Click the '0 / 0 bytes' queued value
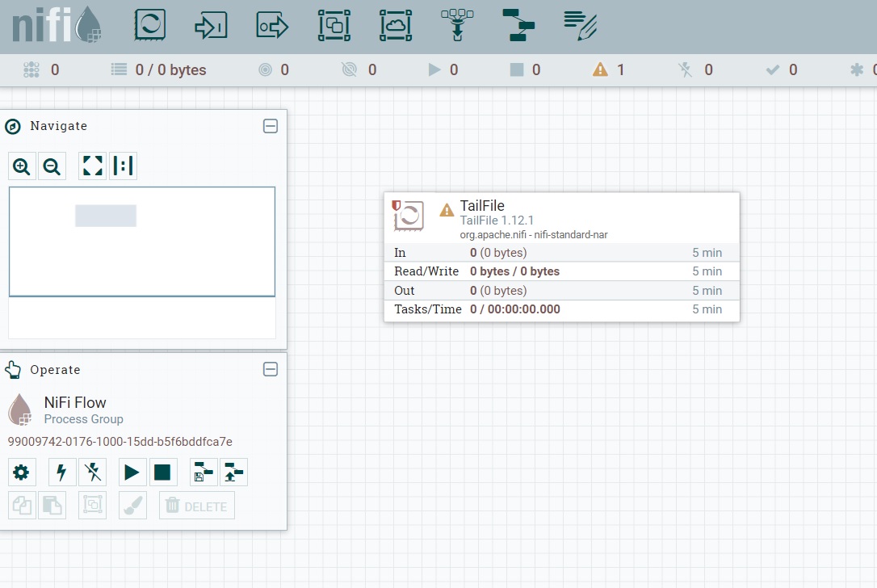877x588 pixels. [x=170, y=70]
